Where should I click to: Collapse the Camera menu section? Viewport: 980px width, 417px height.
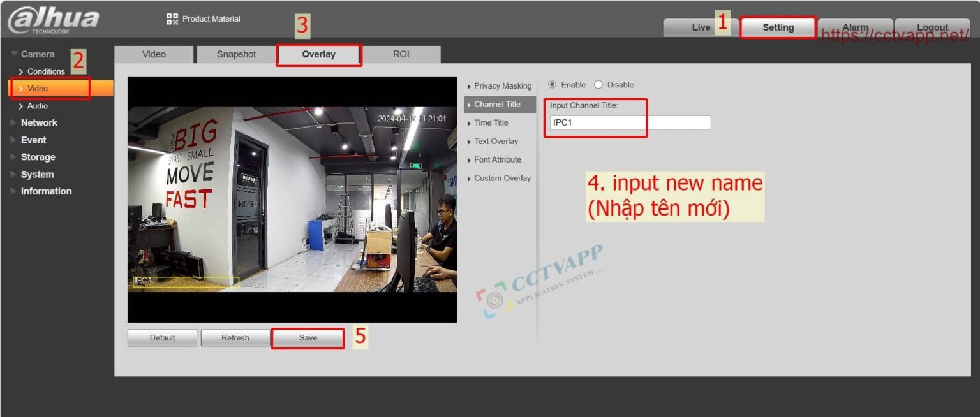tap(36, 54)
